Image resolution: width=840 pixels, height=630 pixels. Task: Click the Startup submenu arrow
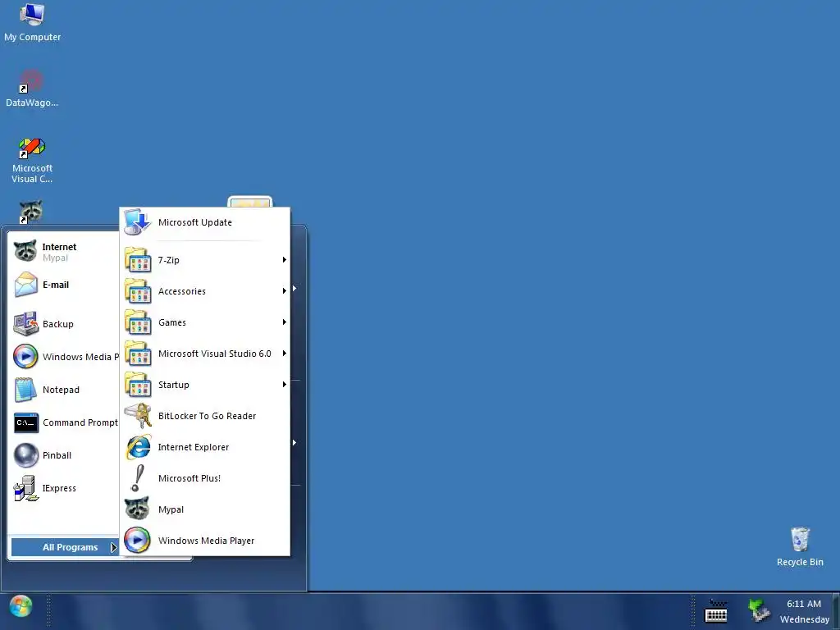click(x=285, y=385)
